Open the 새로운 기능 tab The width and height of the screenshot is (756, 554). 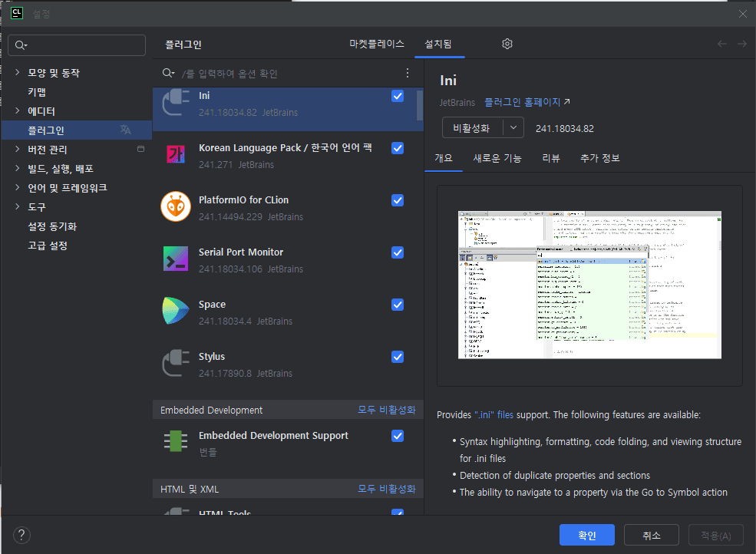(497, 158)
